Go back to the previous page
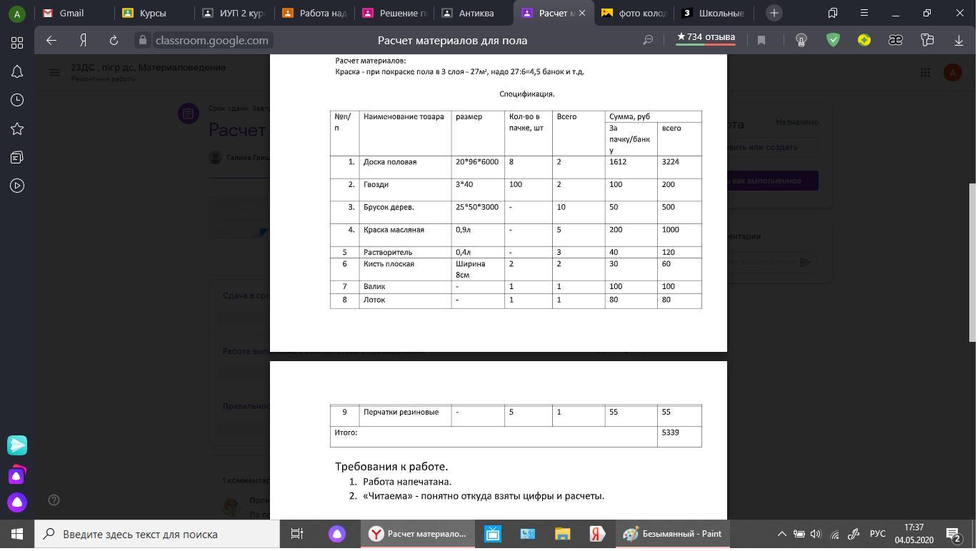Viewport: 980px width, 551px height. [x=51, y=41]
